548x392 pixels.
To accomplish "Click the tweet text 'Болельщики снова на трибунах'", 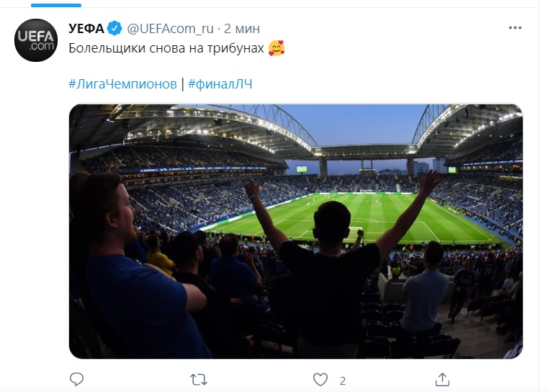I will 166,48.
